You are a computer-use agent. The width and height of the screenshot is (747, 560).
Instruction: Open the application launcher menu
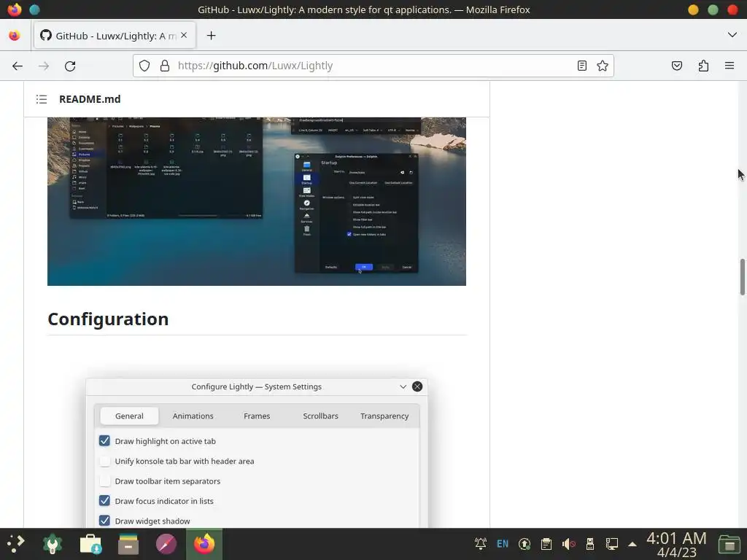16,543
